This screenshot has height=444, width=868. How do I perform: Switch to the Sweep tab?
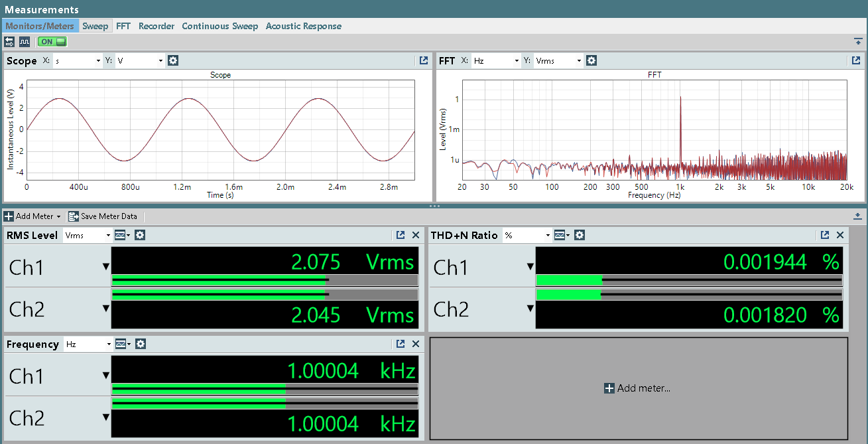(x=95, y=26)
